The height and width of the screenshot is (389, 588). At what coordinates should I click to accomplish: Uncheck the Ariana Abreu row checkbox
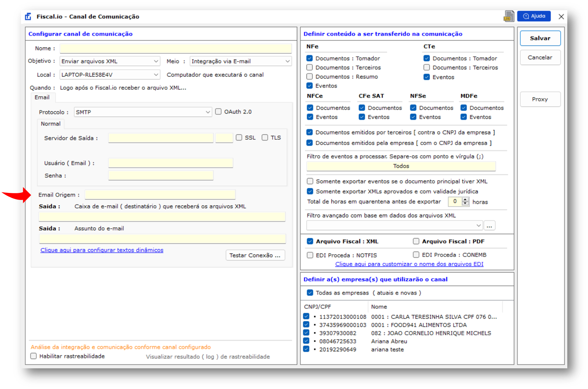306,341
